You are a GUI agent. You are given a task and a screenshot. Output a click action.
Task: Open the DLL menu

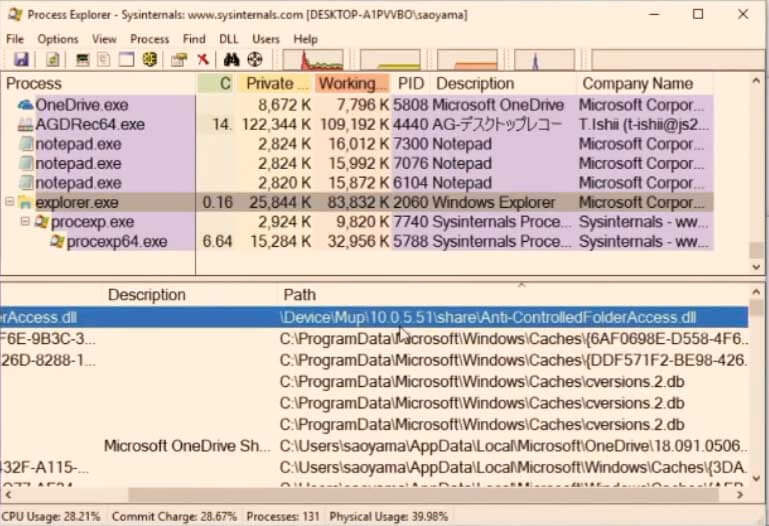228,39
